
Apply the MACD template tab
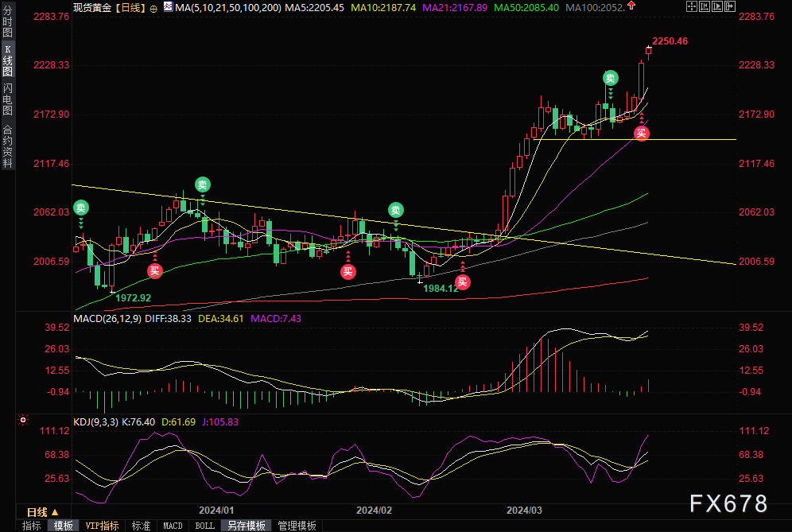point(173,526)
